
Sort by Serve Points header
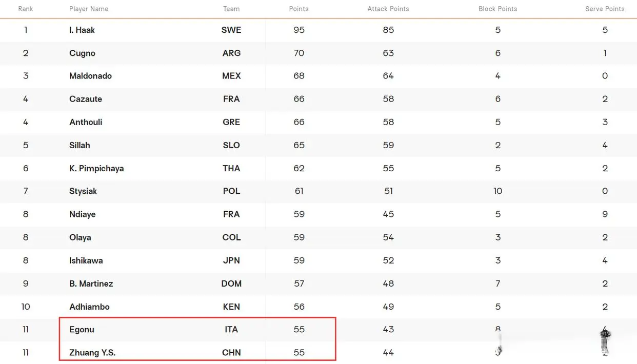605,9
